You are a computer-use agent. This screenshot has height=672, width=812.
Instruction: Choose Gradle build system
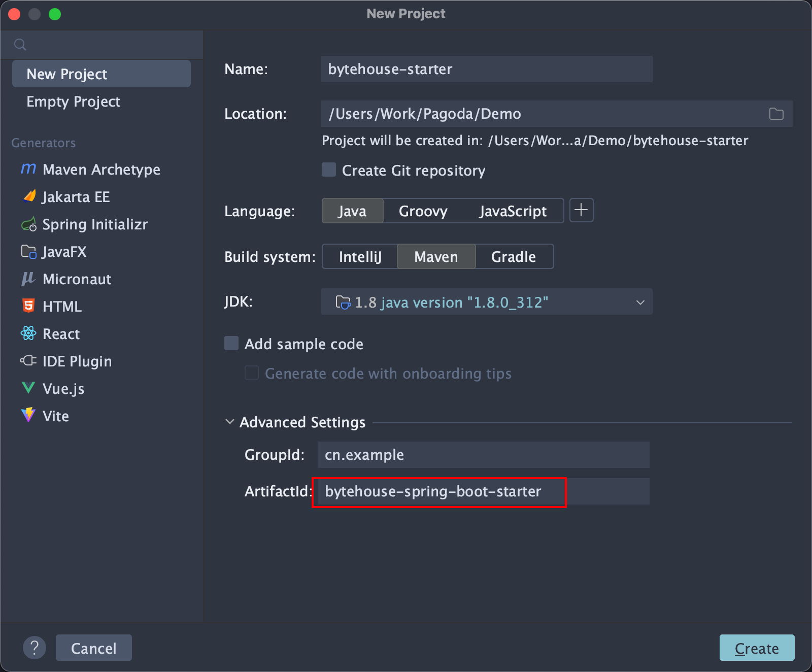(x=514, y=256)
